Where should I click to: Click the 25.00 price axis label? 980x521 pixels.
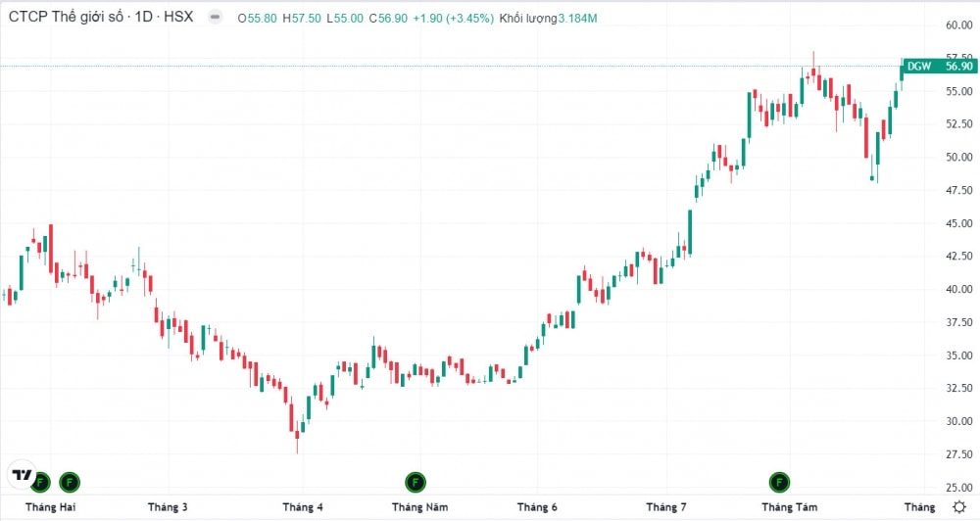point(958,487)
